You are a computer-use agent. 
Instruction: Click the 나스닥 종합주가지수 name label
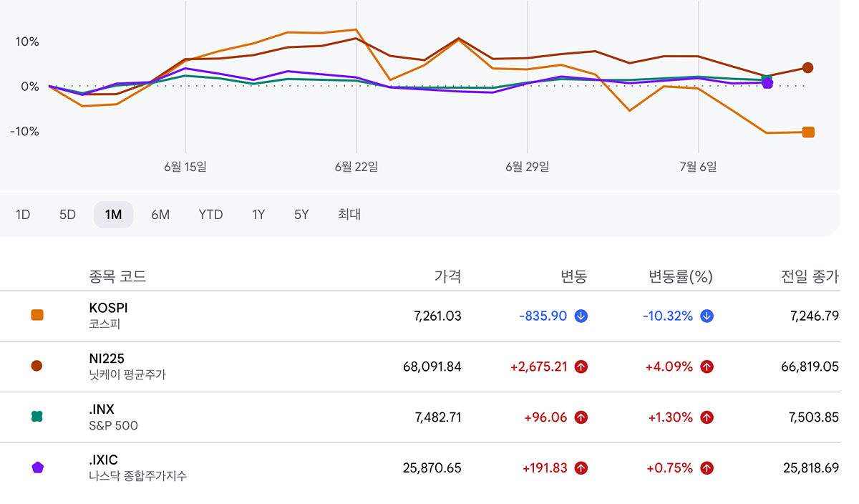point(137,476)
